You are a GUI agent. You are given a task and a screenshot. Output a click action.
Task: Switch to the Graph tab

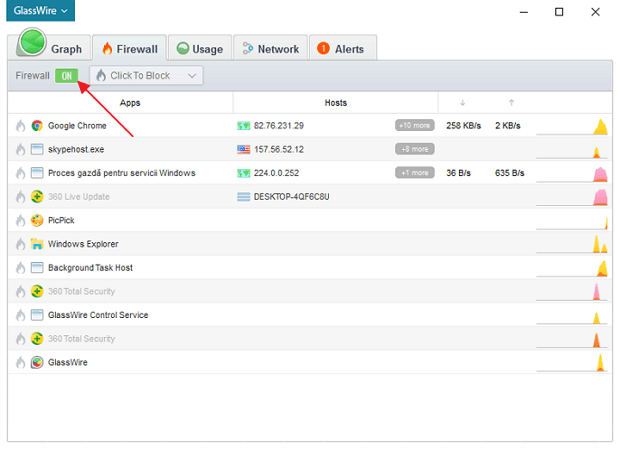coord(49,47)
